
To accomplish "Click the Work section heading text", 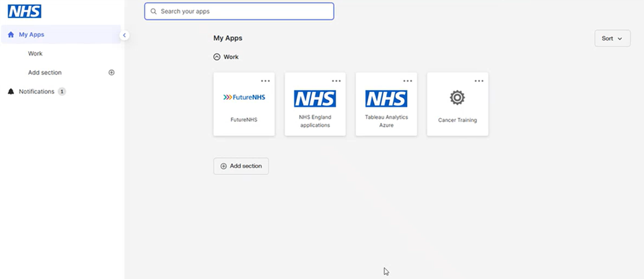I will [231, 57].
